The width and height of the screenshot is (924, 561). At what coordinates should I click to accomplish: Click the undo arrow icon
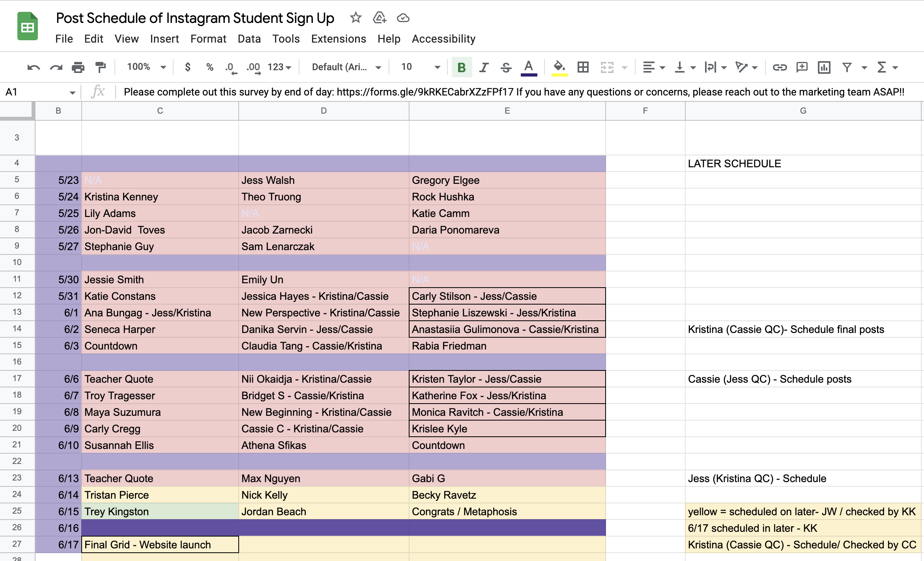[34, 67]
